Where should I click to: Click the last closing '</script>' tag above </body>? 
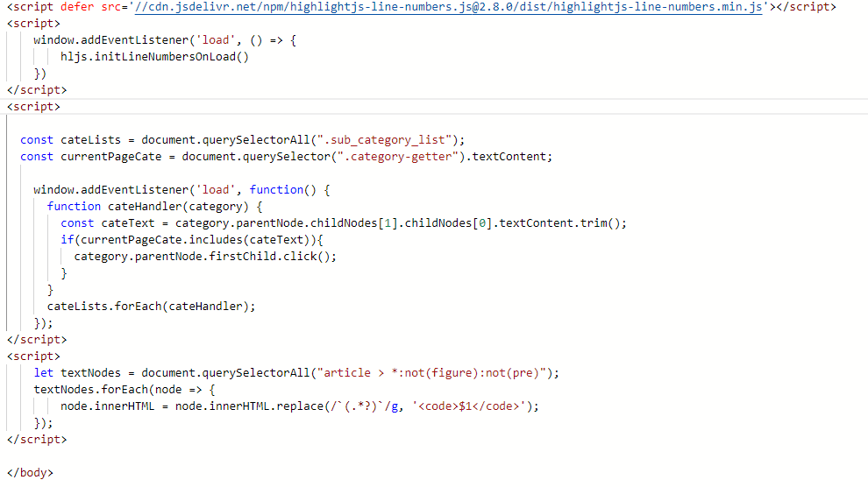coord(37,440)
